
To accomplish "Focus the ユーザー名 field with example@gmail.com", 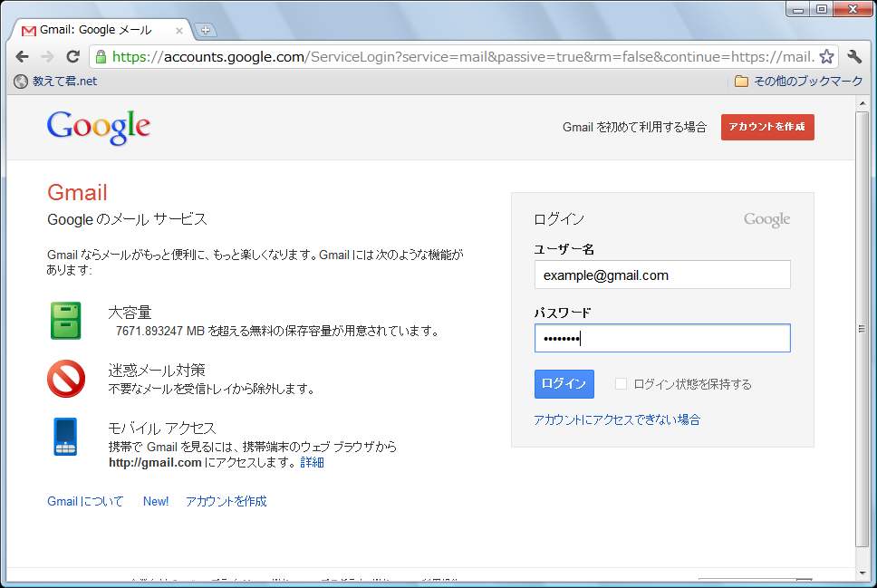I will 662,275.
